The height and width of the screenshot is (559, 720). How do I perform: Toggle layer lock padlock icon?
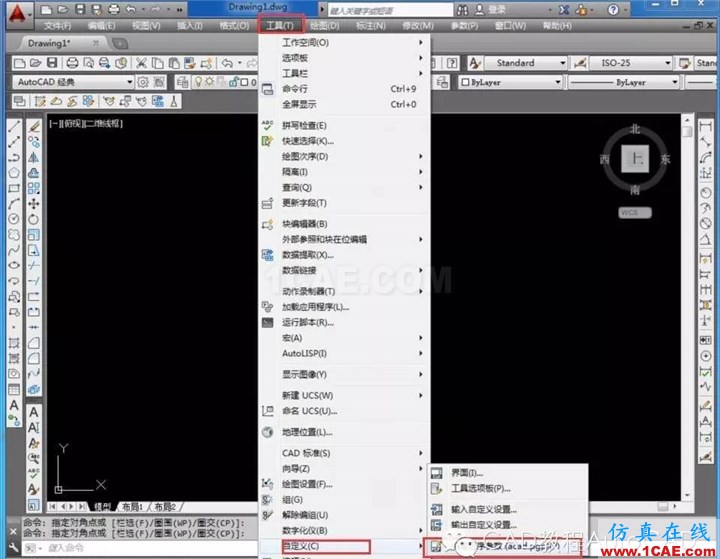[x=233, y=82]
